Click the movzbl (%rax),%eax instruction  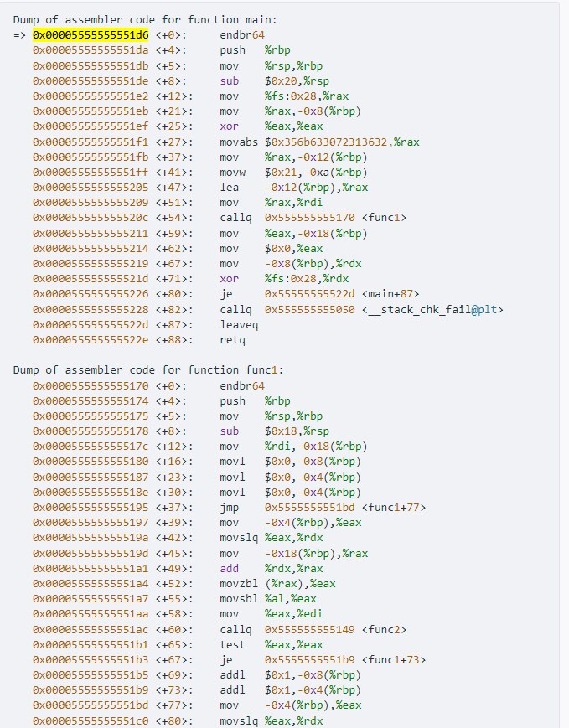pyautogui.click(x=277, y=584)
